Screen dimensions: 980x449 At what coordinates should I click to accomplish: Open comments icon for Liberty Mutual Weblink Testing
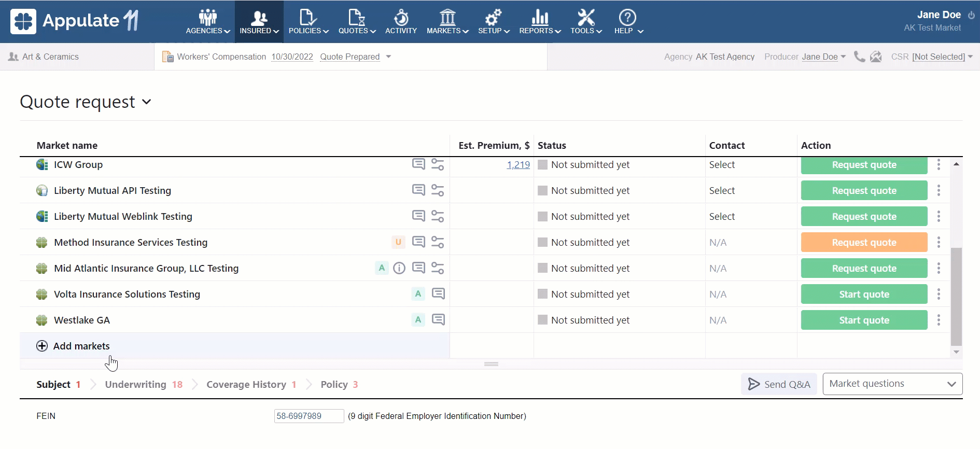(418, 216)
